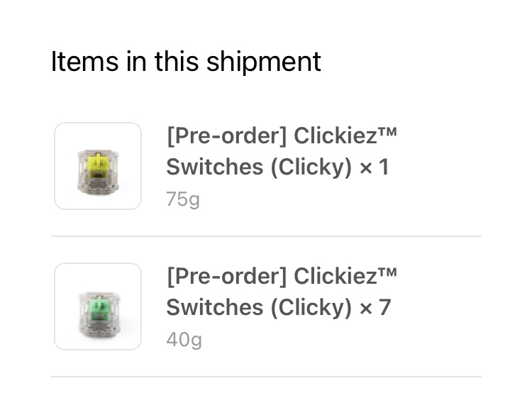
Task: Open the yellow Clickiez switch thumbnail
Action: pyautogui.click(x=98, y=166)
